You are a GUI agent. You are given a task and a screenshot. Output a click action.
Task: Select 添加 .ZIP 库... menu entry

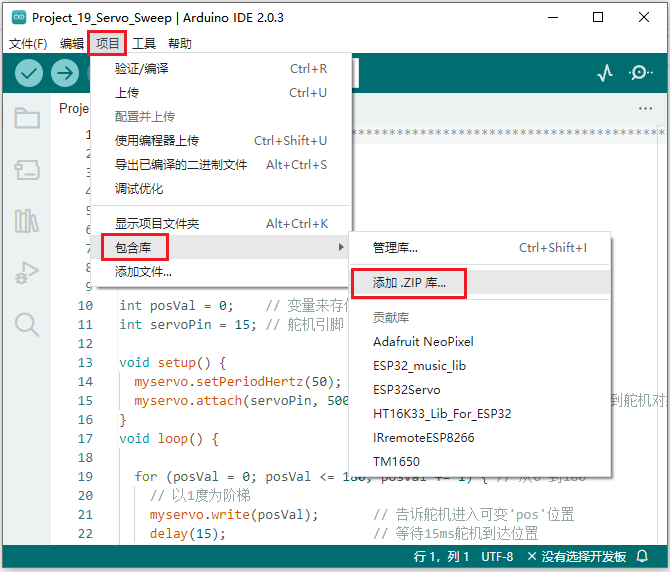point(410,283)
